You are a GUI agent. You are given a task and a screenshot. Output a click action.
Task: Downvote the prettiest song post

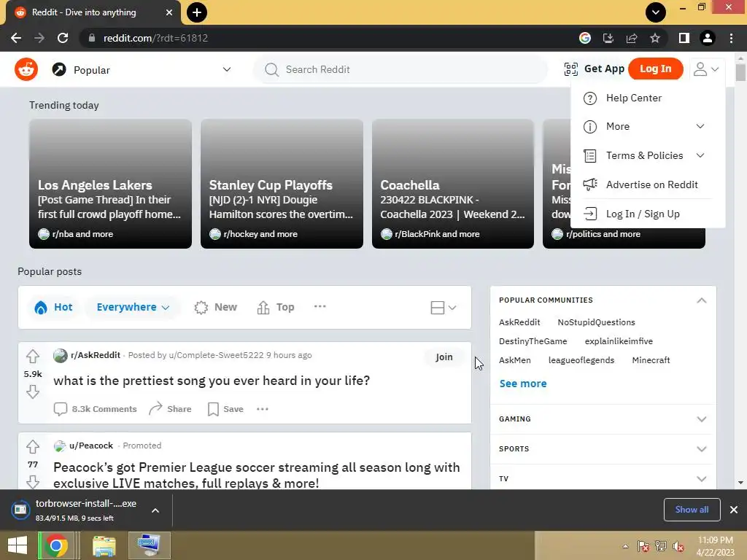33,392
